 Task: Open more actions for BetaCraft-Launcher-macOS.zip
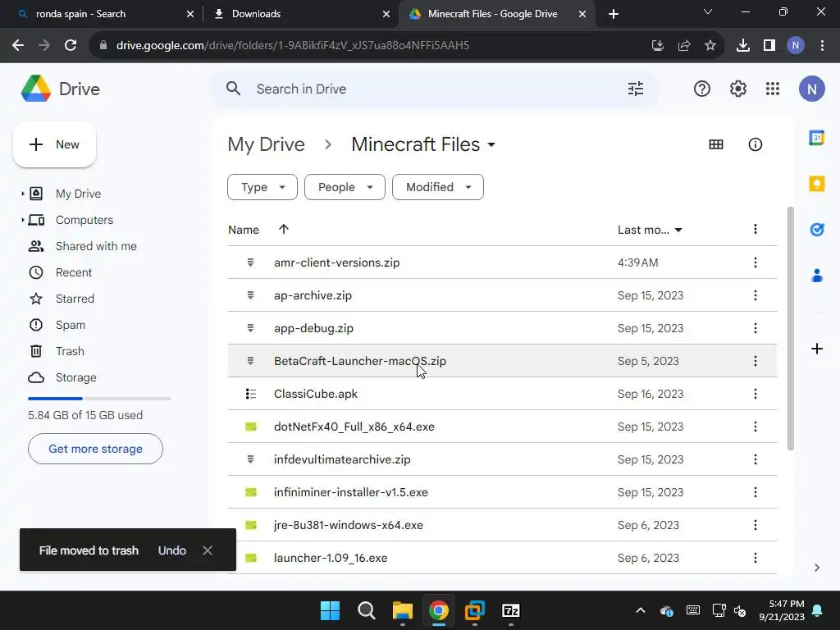pos(756,361)
